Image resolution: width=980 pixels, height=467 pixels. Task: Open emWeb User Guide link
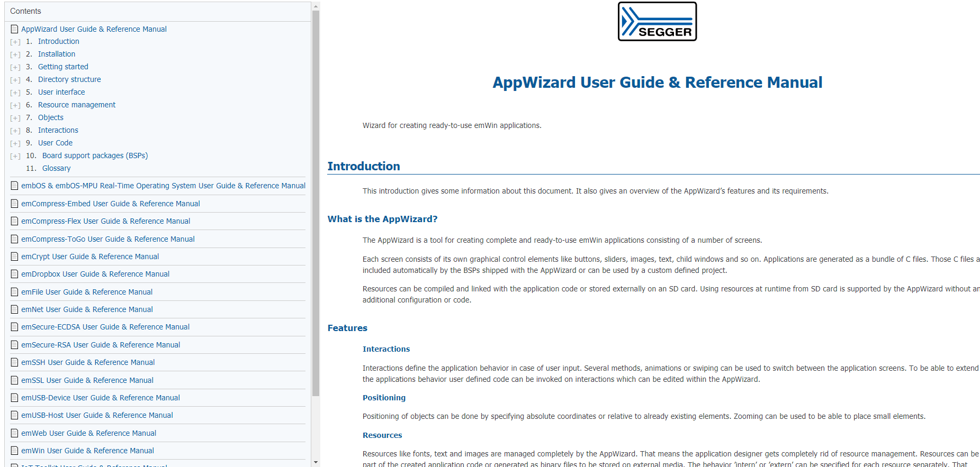pos(88,433)
